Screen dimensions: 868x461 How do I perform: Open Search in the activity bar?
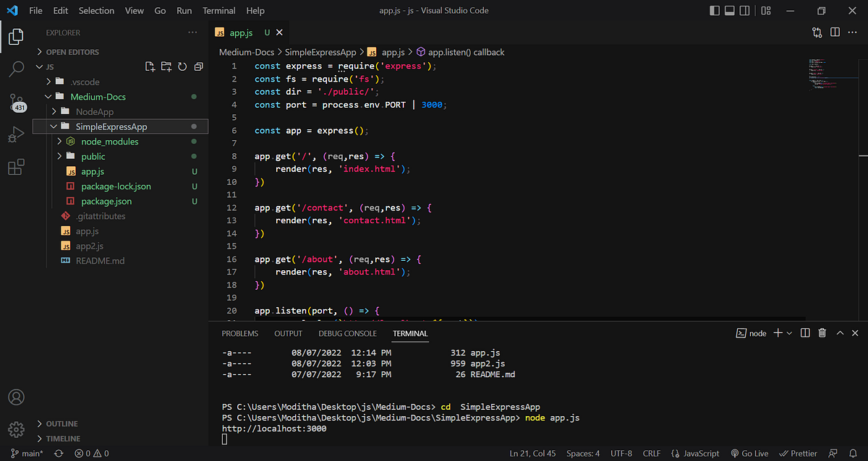[16, 69]
